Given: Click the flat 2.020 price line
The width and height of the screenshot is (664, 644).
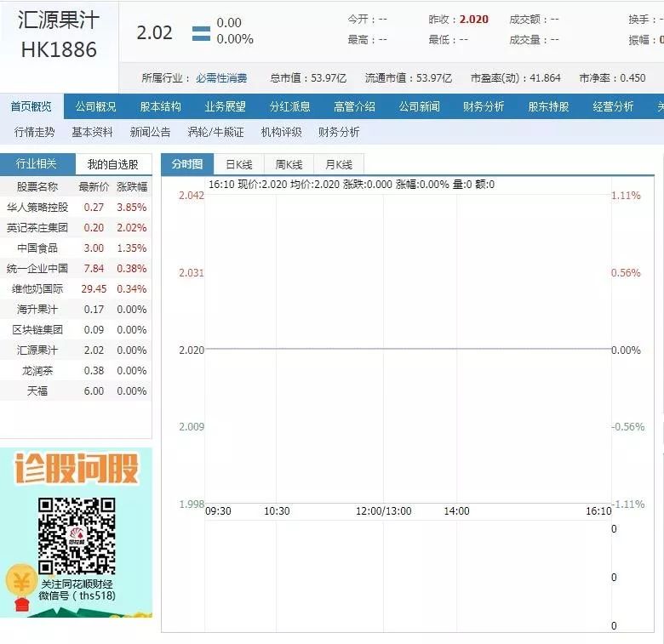Looking at the screenshot, I should (x=409, y=349).
